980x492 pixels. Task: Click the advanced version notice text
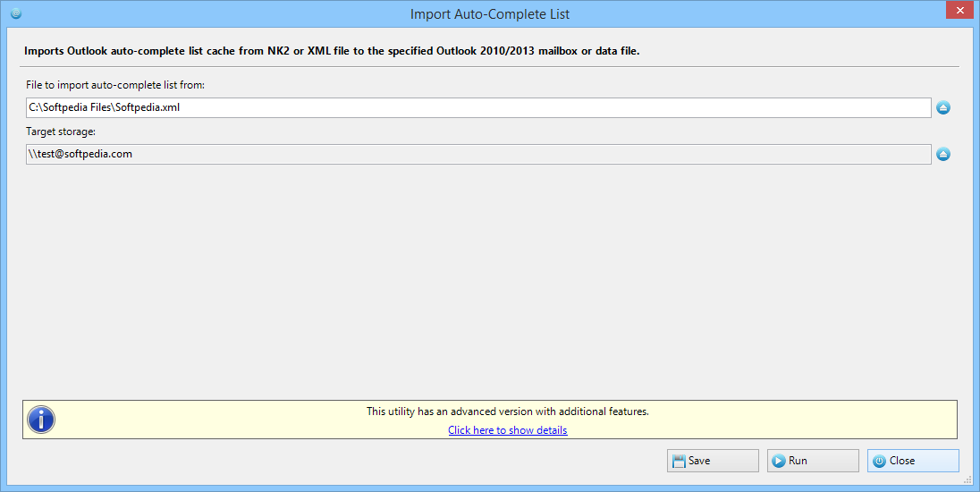click(x=508, y=411)
